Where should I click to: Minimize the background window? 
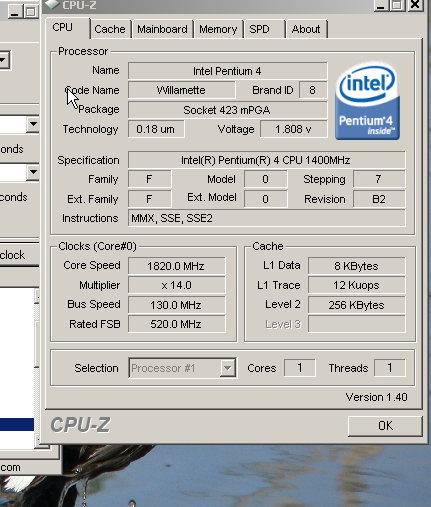[14, 12]
